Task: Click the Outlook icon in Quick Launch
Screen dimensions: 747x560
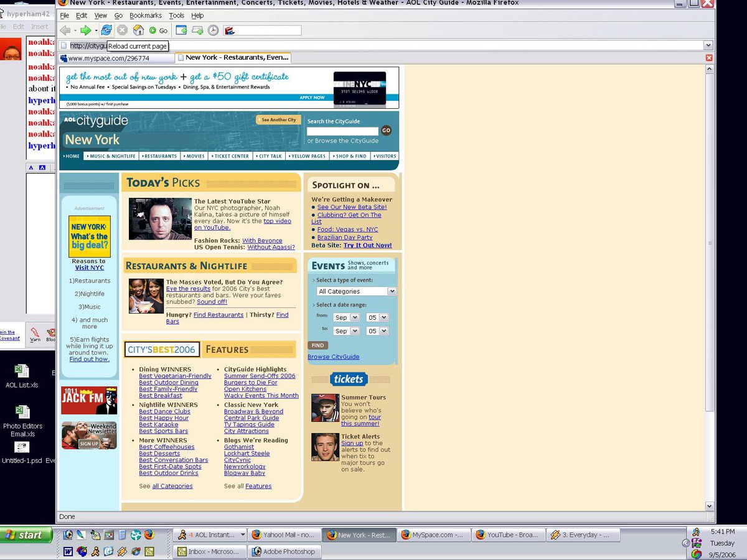Action: pos(149,551)
